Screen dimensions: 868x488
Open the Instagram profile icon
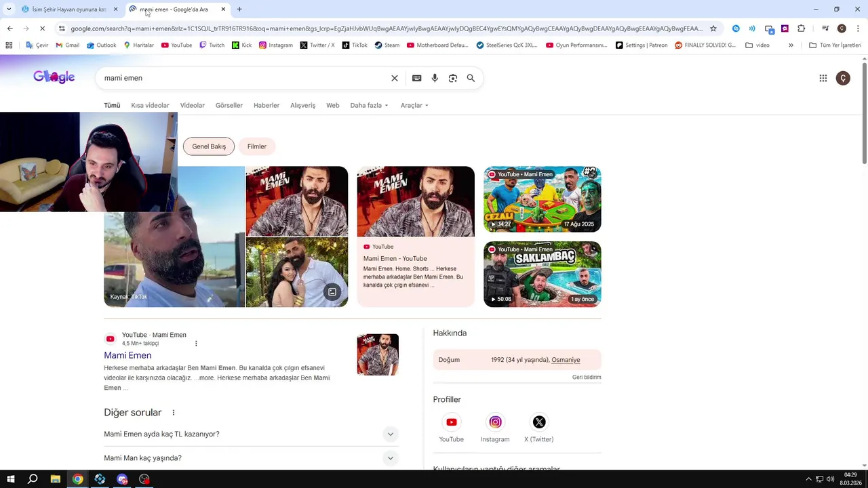pyautogui.click(x=496, y=422)
